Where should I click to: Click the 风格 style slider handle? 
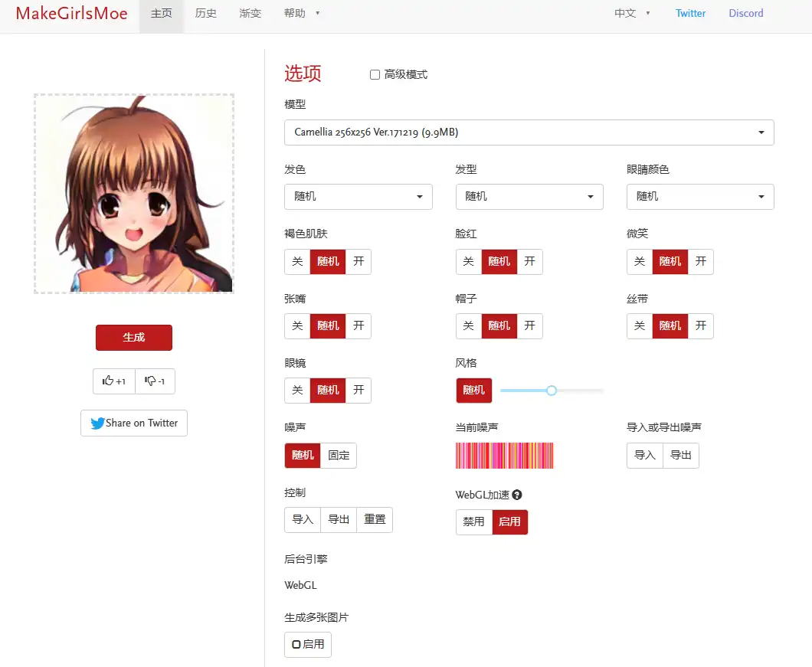pos(552,391)
